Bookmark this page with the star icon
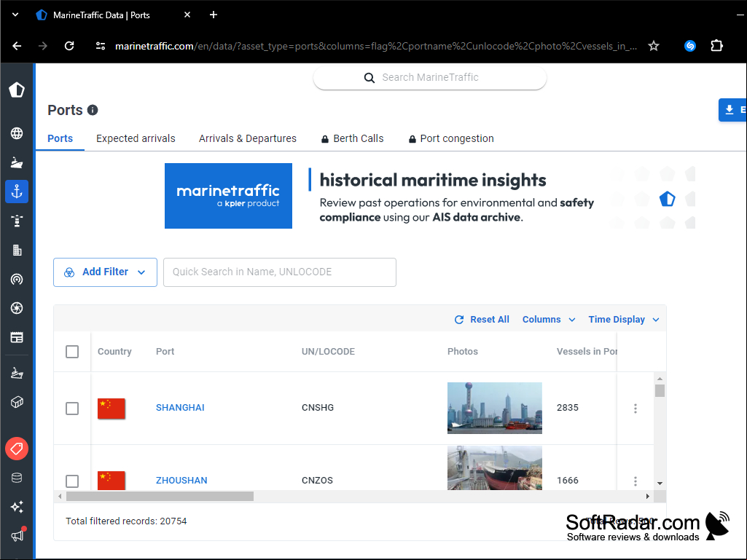This screenshot has height=560, width=747. pos(654,46)
